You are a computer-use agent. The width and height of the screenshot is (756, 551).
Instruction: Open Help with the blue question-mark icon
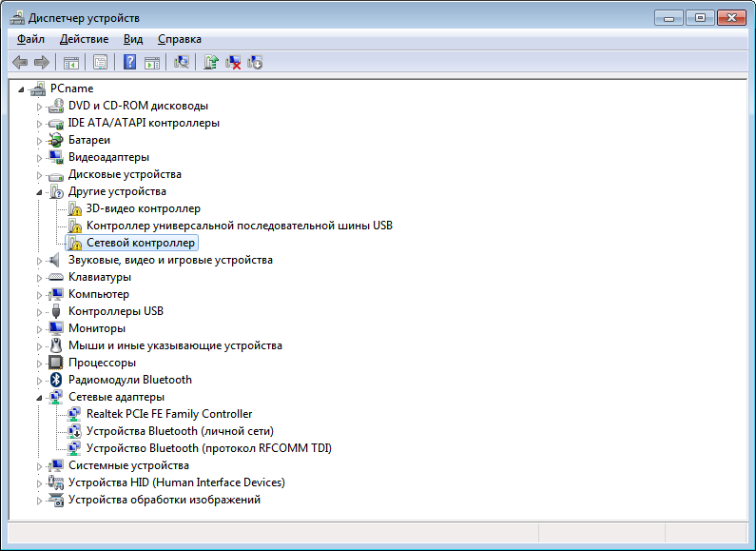point(129,62)
